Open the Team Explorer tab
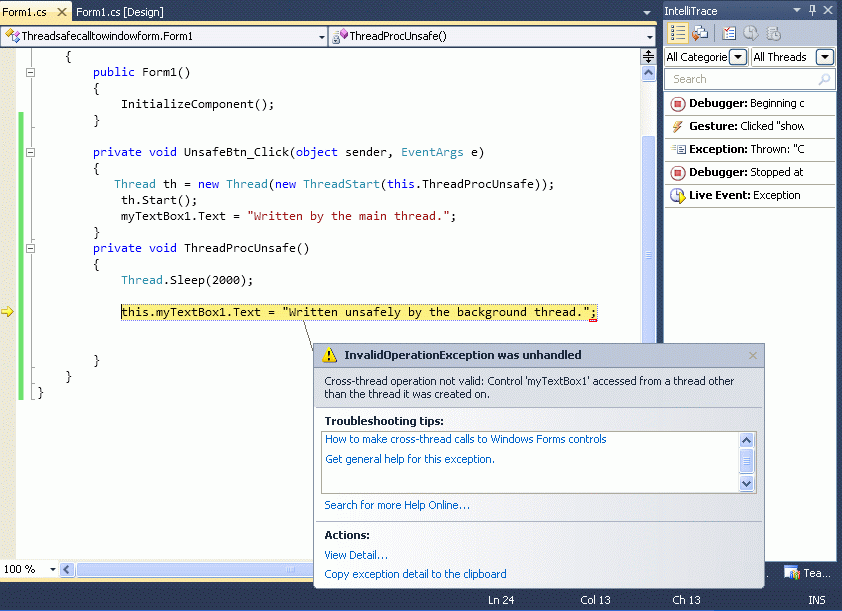This screenshot has height=611, width=842. point(807,573)
